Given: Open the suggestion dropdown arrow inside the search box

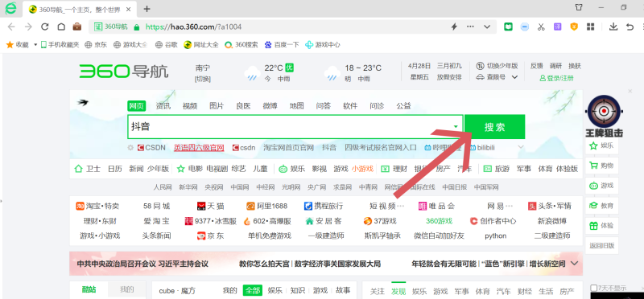Looking at the screenshot, I should click(456, 127).
